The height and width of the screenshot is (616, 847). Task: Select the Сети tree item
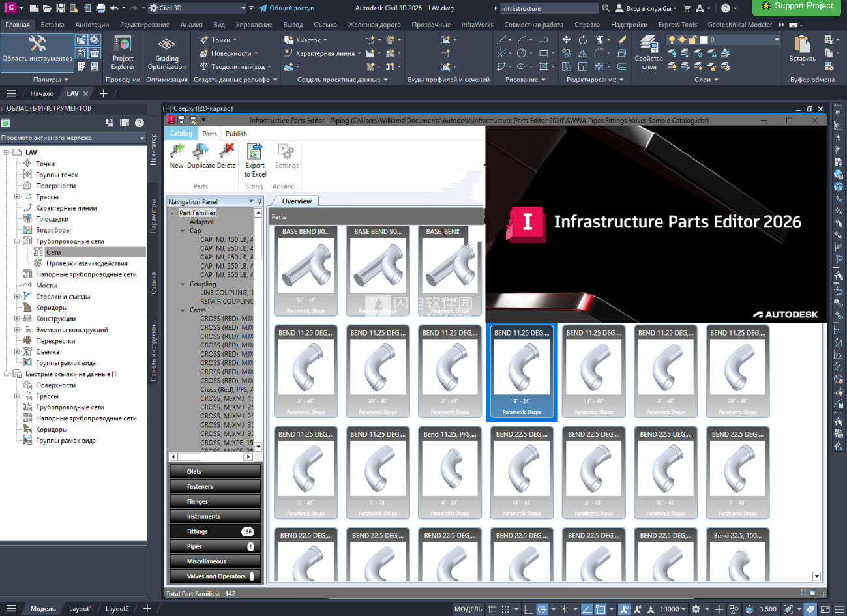point(53,252)
